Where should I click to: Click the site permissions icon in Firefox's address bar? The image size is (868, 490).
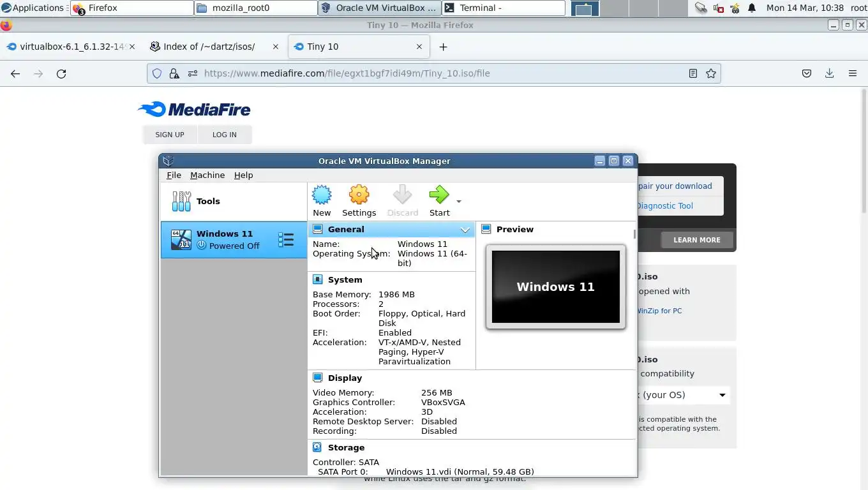[x=192, y=73]
